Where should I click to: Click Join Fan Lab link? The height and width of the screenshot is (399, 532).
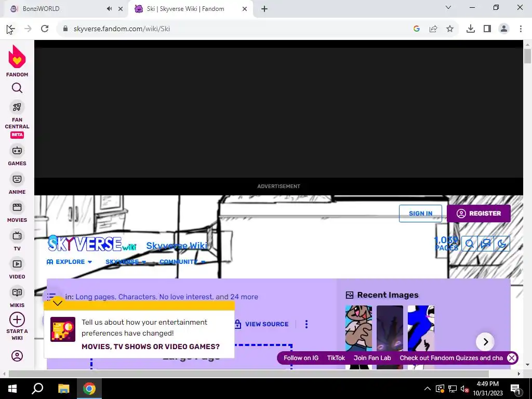[x=372, y=358]
